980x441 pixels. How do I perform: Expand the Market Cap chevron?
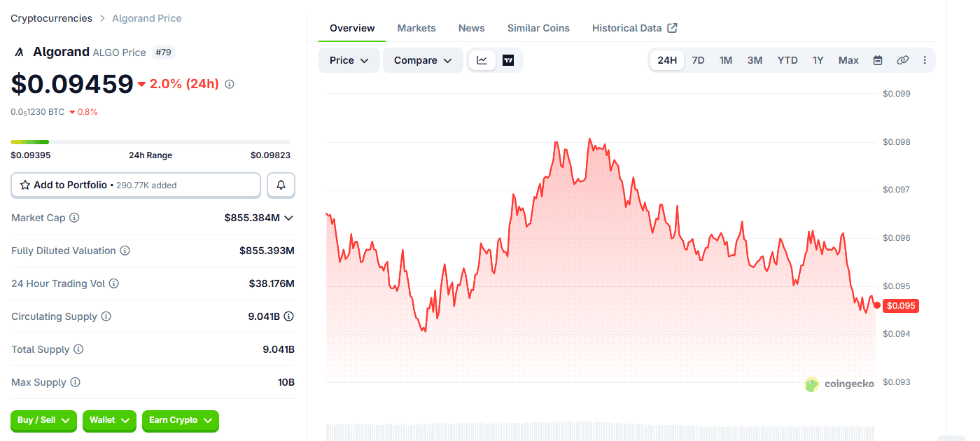click(x=288, y=218)
